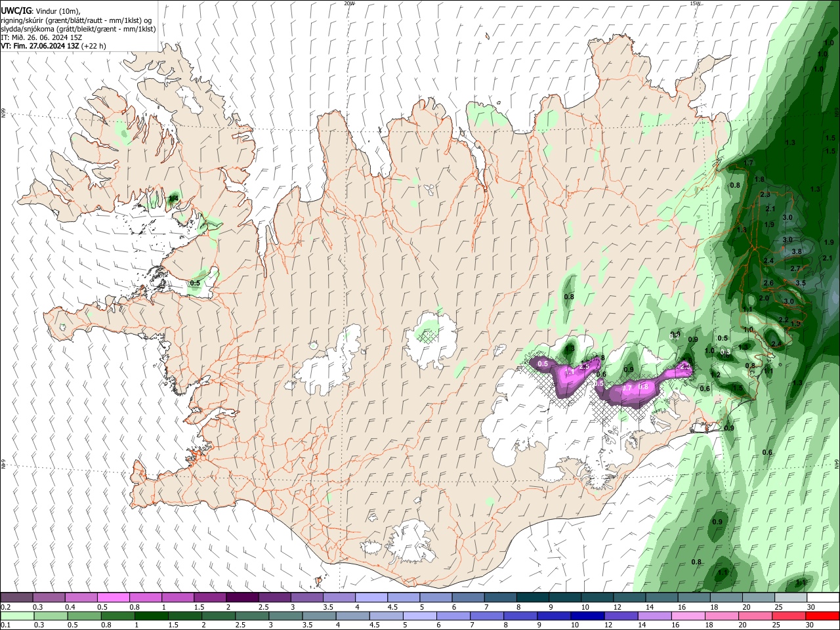Select the '2.6' precipitation value on the map
The height and width of the screenshot is (630, 840).
pos(768,283)
